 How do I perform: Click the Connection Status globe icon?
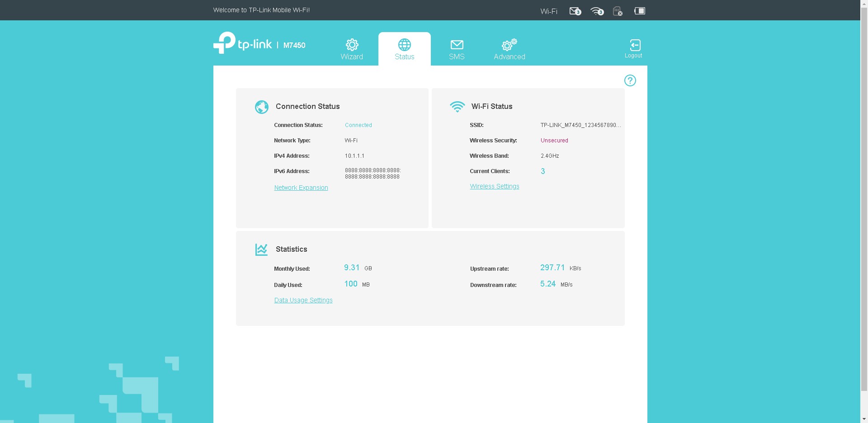coord(262,107)
